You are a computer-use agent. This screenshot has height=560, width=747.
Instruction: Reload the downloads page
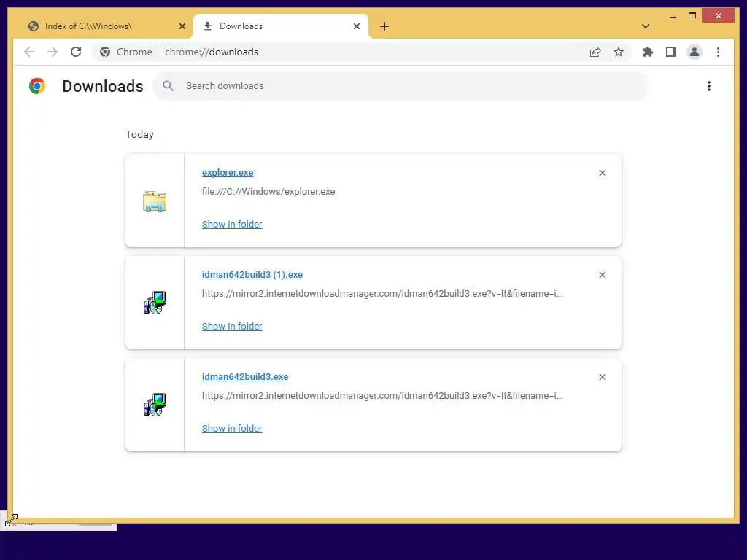click(76, 52)
